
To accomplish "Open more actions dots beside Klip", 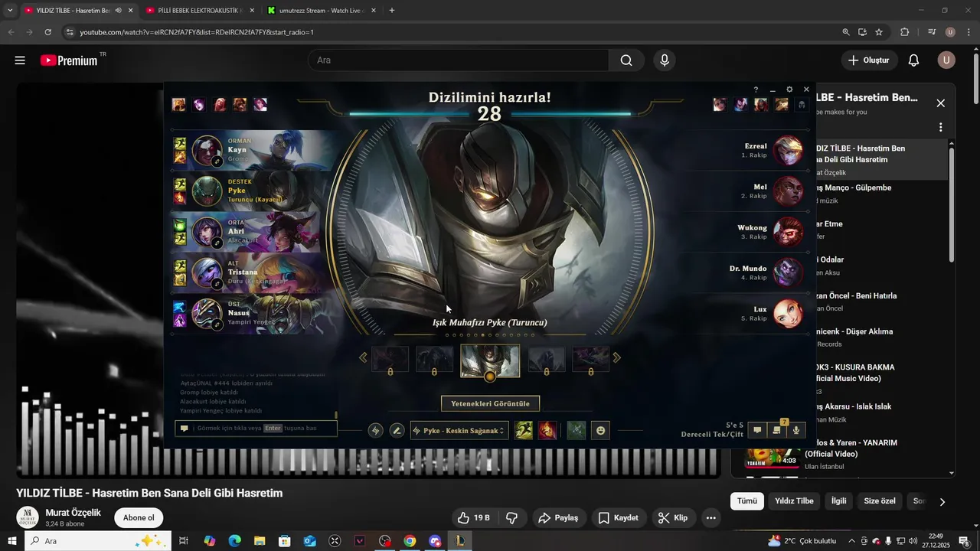I will tap(711, 518).
